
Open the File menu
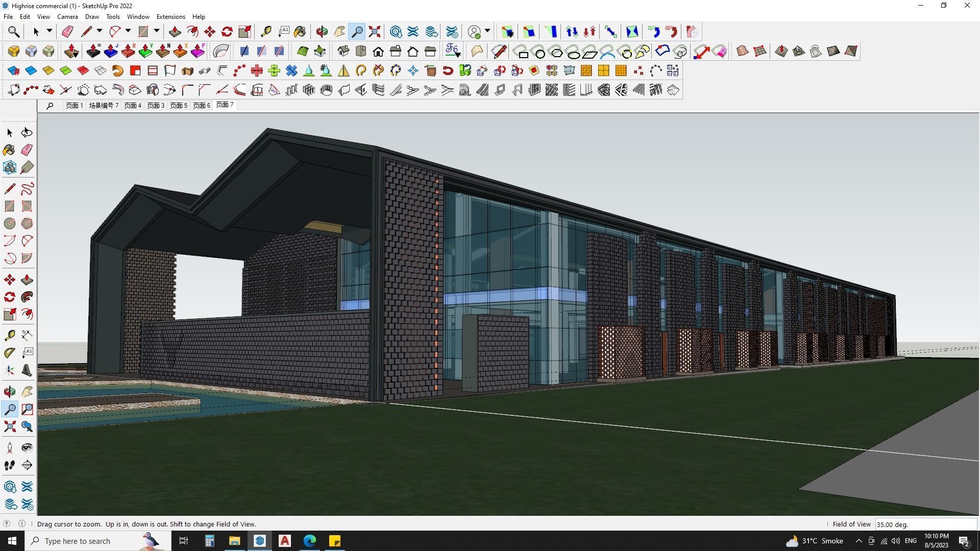coord(8,16)
